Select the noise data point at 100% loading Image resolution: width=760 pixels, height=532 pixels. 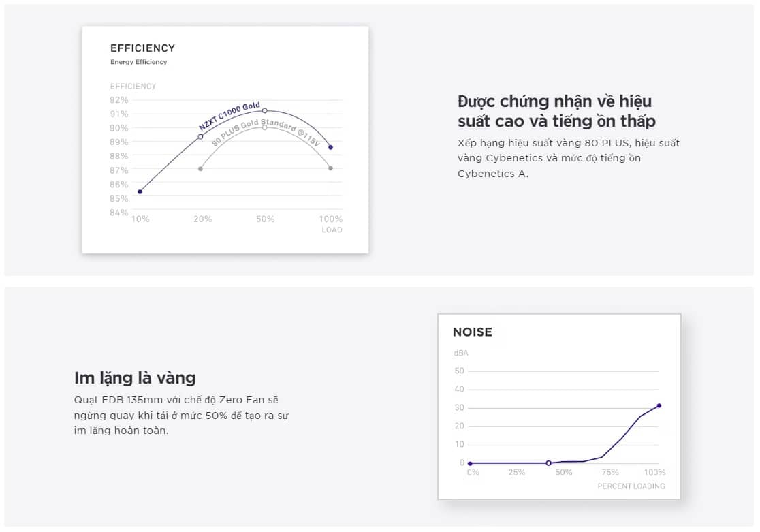659,406
